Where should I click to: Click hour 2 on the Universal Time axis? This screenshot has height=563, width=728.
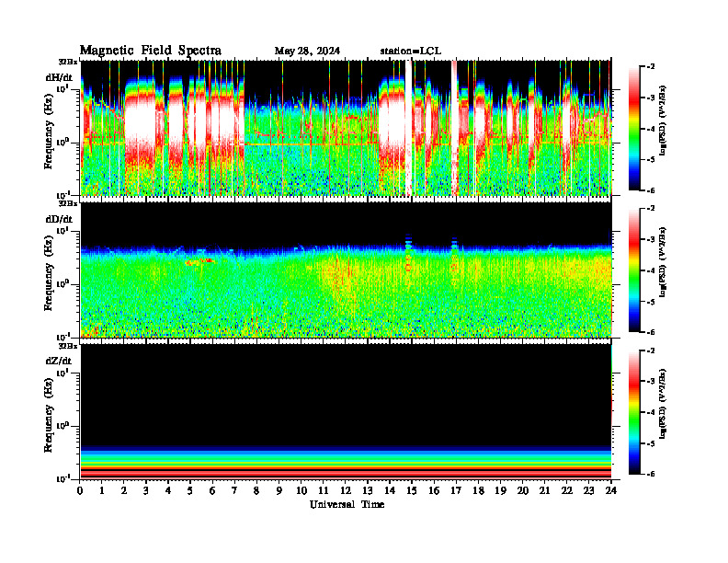124,490
